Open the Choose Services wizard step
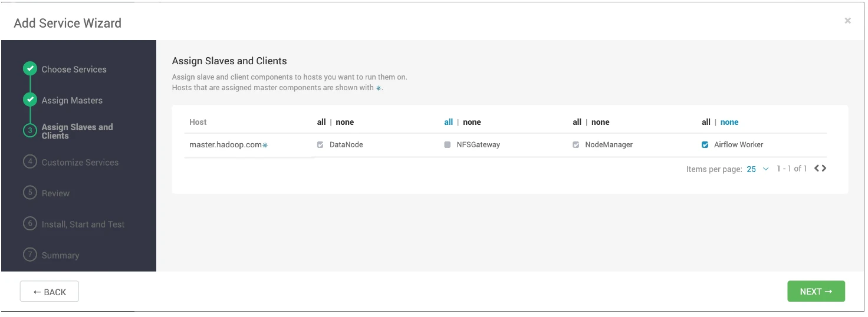The height and width of the screenshot is (317, 868). click(x=74, y=69)
